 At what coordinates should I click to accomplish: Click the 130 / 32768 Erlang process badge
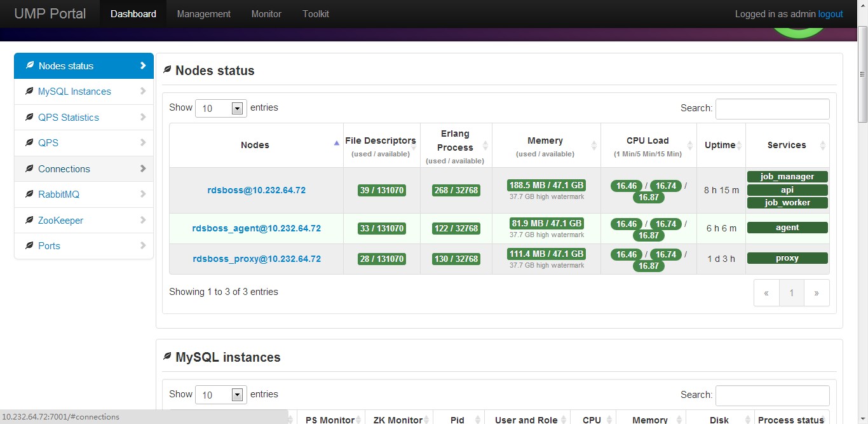tap(456, 259)
